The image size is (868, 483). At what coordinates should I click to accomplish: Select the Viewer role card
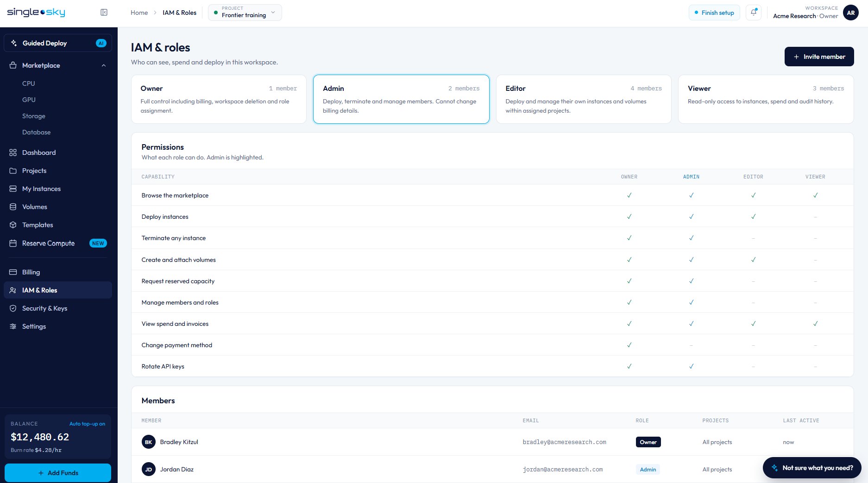766,99
